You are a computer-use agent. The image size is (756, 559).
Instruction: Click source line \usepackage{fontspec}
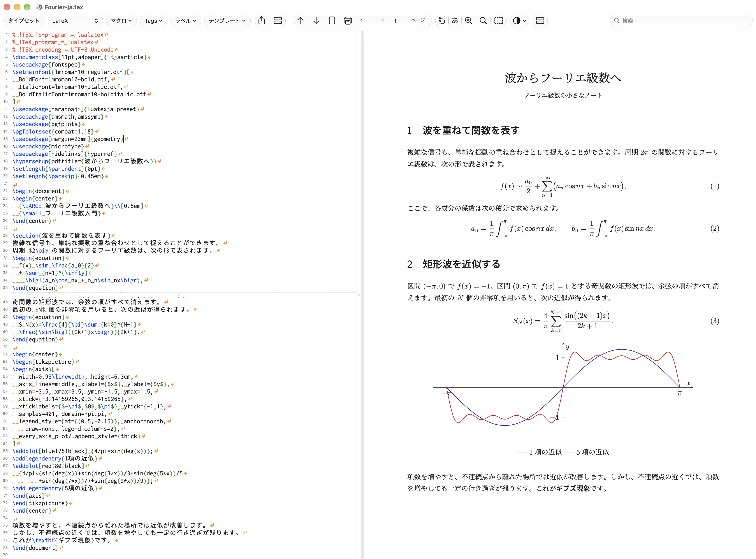(47, 65)
